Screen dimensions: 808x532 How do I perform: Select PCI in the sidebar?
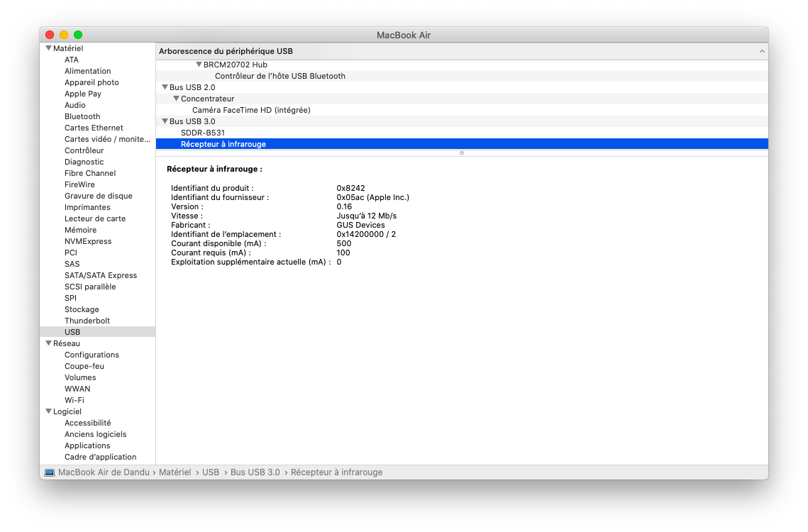[x=71, y=252]
